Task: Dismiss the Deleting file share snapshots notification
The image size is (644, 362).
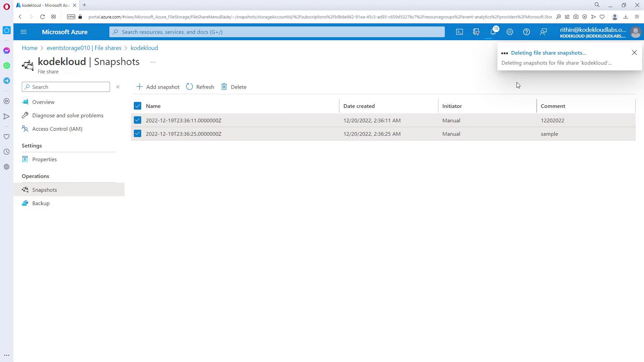Action: pyautogui.click(x=634, y=53)
